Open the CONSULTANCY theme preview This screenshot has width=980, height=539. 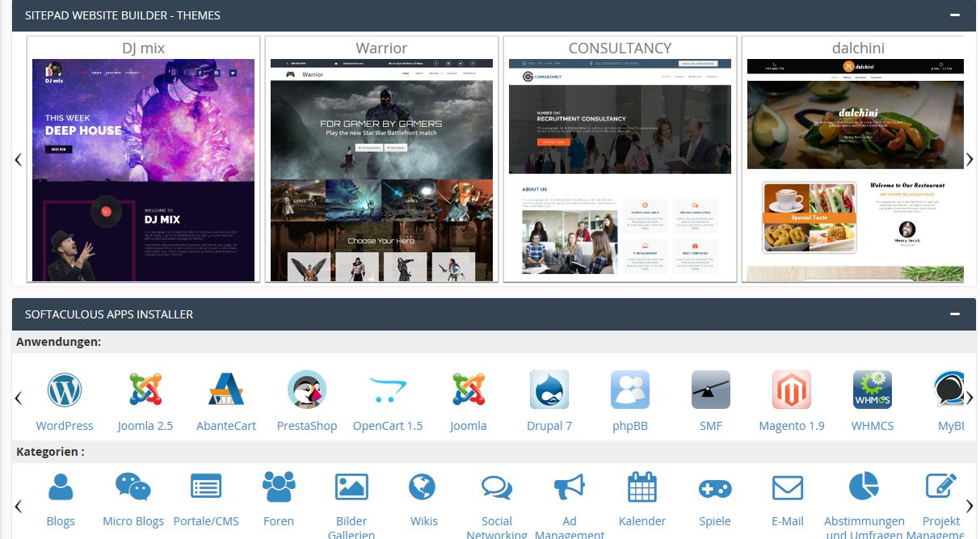click(620, 171)
